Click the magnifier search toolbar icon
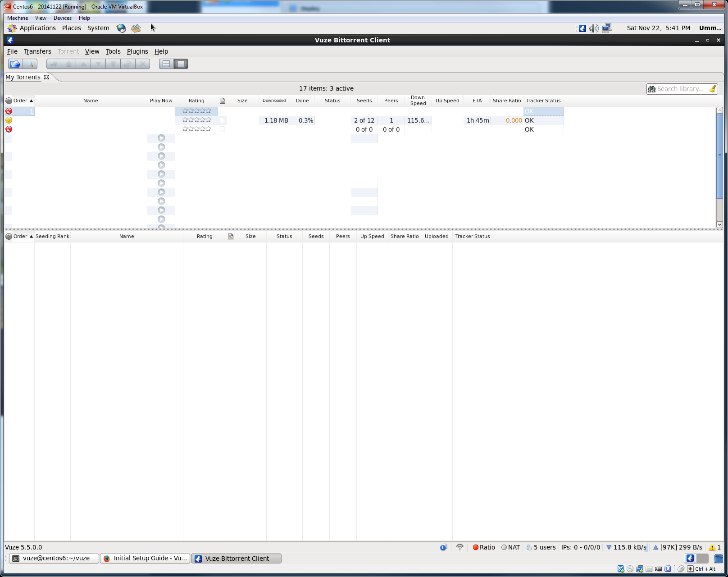This screenshot has height=577, width=728. (30, 64)
